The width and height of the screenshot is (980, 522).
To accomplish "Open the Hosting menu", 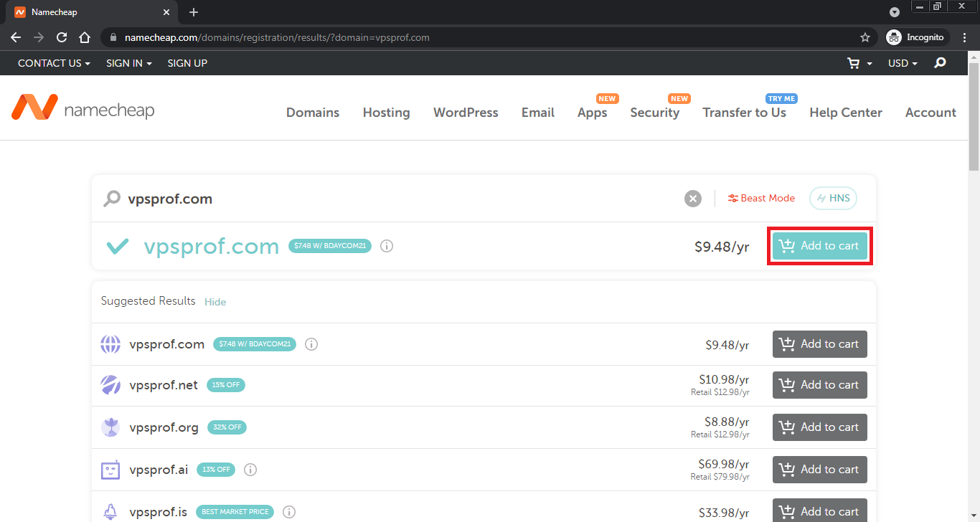I will (387, 113).
